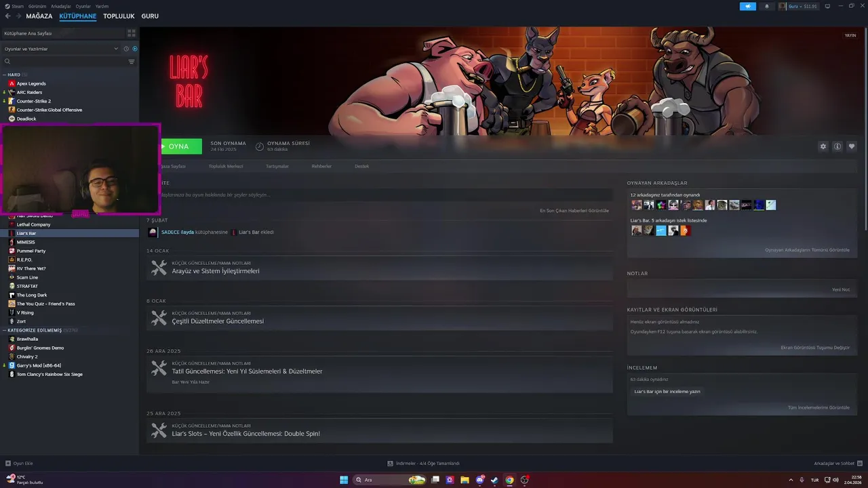Click Kütüphane Ana Sayfası button
This screenshot has width=868, height=488.
pos(62,33)
